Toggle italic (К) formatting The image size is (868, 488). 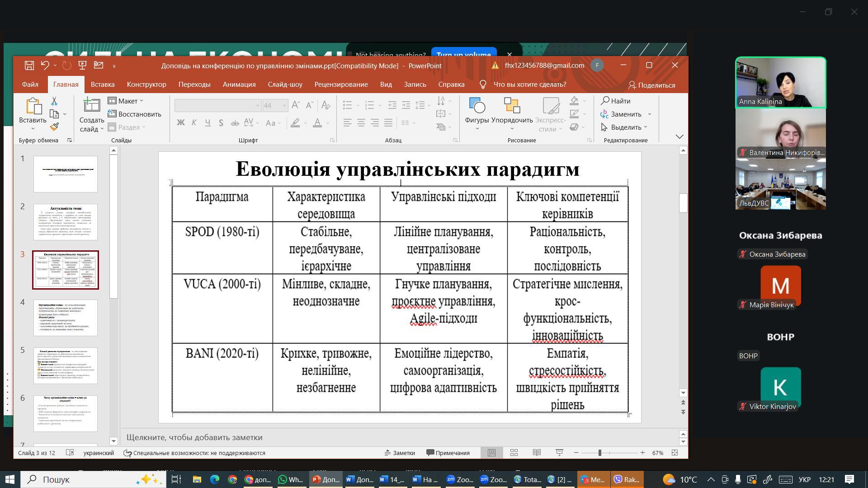(x=194, y=122)
